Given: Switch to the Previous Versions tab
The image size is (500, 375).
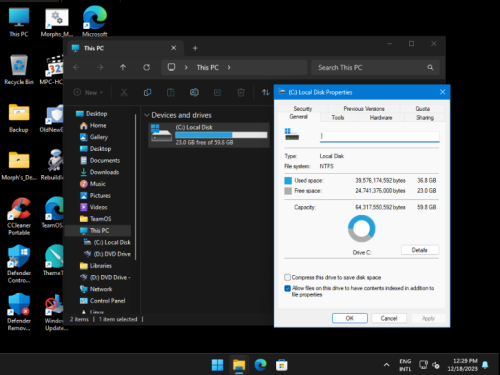Looking at the screenshot, I should (364, 109).
